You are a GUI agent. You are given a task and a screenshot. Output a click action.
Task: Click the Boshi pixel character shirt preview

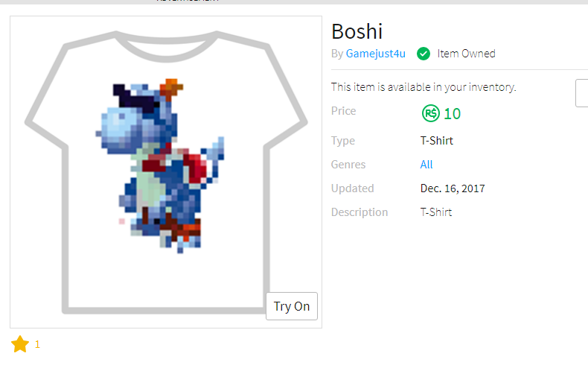[160, 165]
